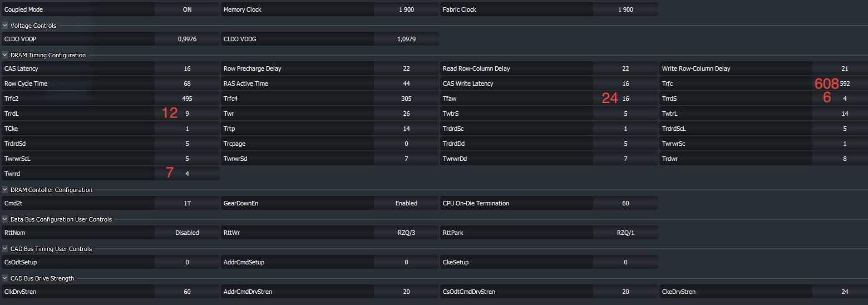Click the CPU On-Die Termination value

coord(625,203)
